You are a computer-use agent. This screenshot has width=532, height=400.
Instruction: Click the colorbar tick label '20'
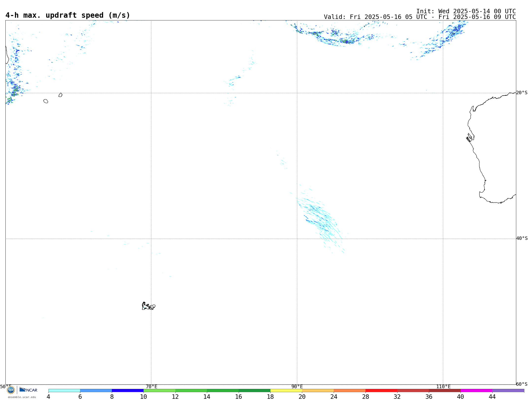coord(302,397)
